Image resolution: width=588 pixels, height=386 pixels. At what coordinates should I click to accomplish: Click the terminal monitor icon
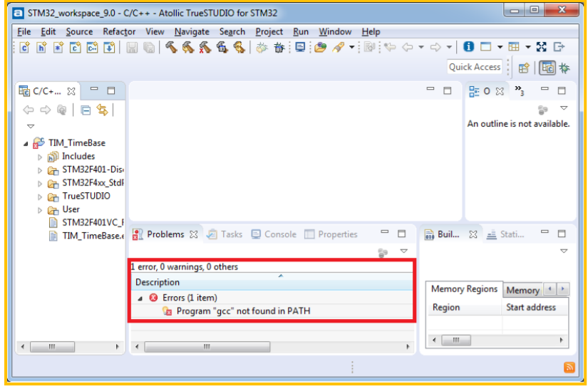(300, 47)
